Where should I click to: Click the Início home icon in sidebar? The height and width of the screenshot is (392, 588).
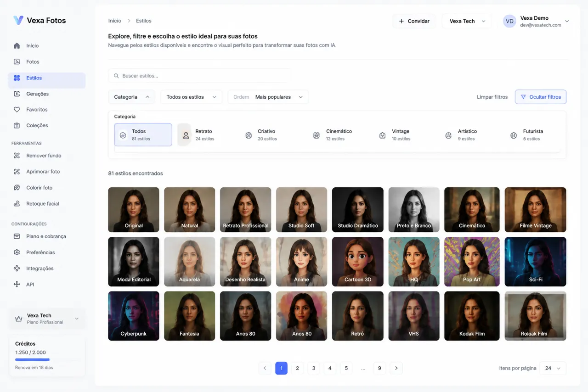click(x=17, y=46)
